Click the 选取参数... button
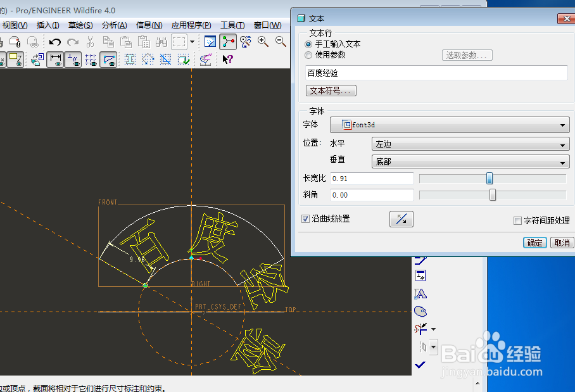 click(467, 55)
